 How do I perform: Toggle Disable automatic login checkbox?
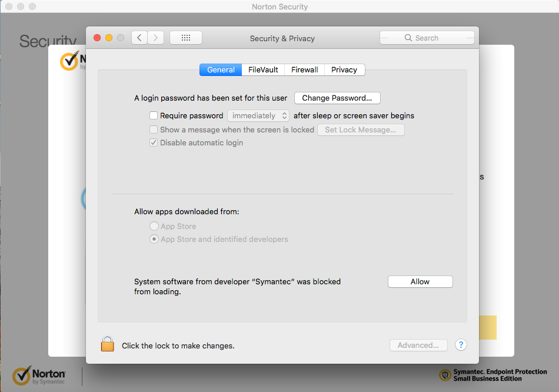coord(154,143)
